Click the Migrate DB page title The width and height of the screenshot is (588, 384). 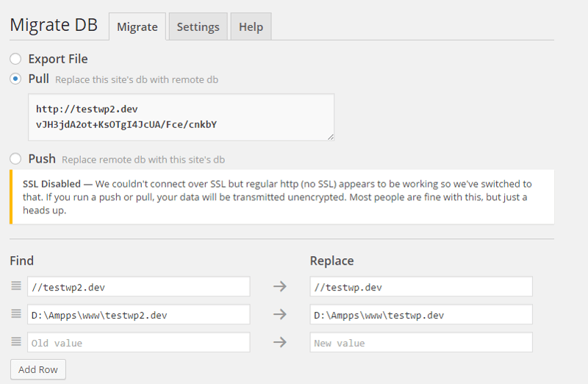click(x=54, y=26)
